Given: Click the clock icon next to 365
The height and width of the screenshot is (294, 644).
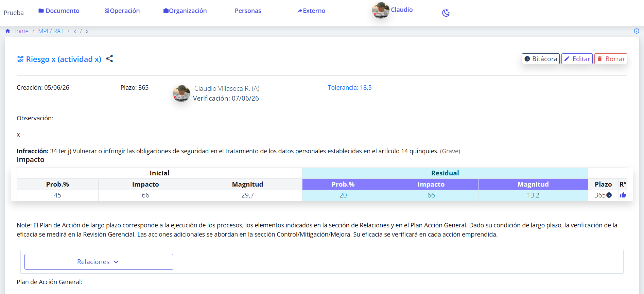Looking at the screenshot, I should (x=609, y=195).
